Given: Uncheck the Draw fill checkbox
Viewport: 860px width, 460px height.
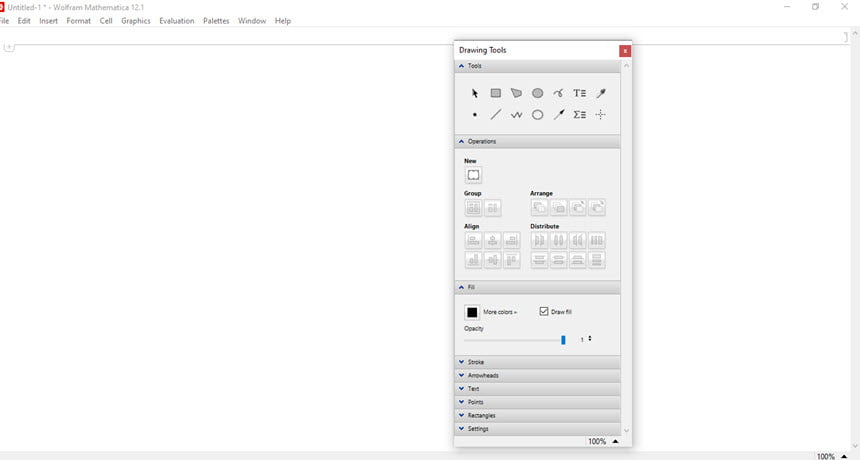Looking at the screenshot, I should [544, 311].
